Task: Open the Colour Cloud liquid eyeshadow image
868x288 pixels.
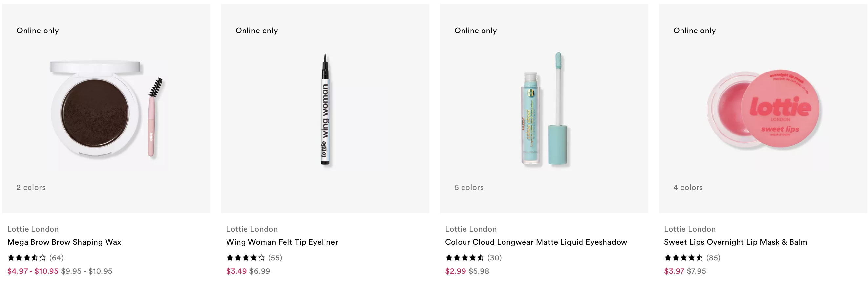Action: 544,109
